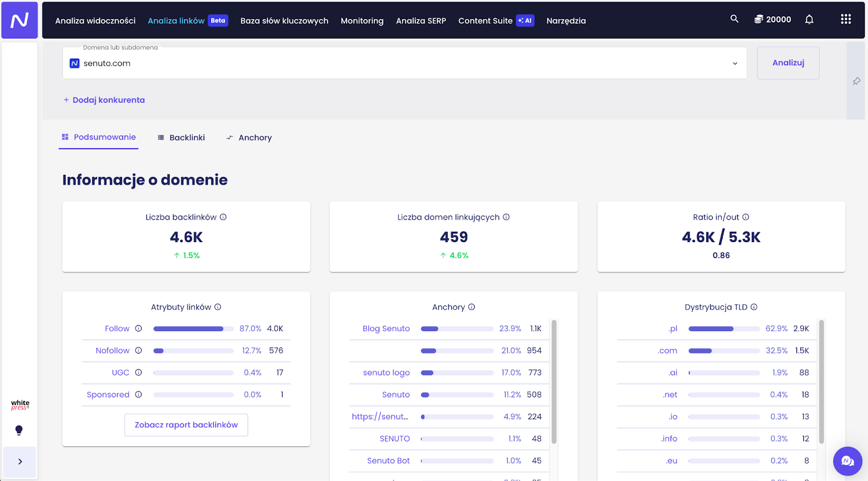The height and width of the screenshot is (481, 868).
Task: Open the WhitePress sidebar icon
Action: [20, 405]
